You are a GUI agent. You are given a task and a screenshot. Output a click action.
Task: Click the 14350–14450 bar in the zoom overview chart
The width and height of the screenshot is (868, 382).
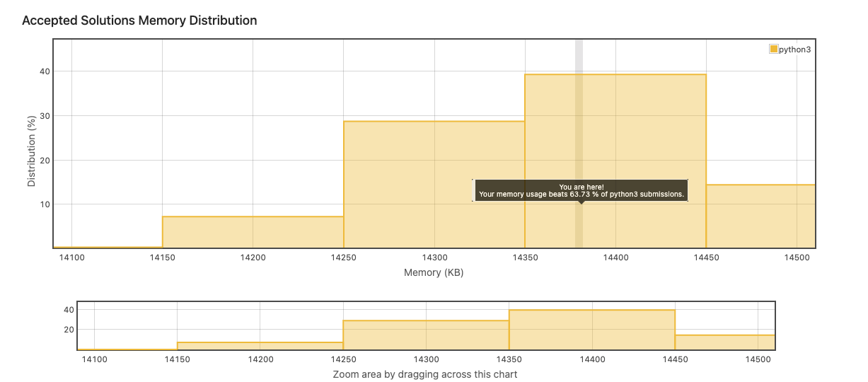coord(592,330)
